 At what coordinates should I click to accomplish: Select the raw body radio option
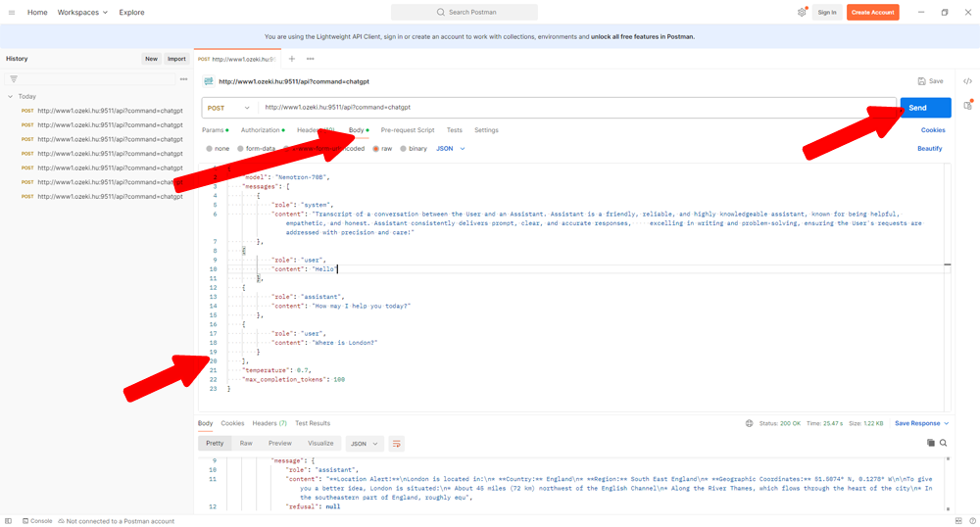(x=375, y=149)
